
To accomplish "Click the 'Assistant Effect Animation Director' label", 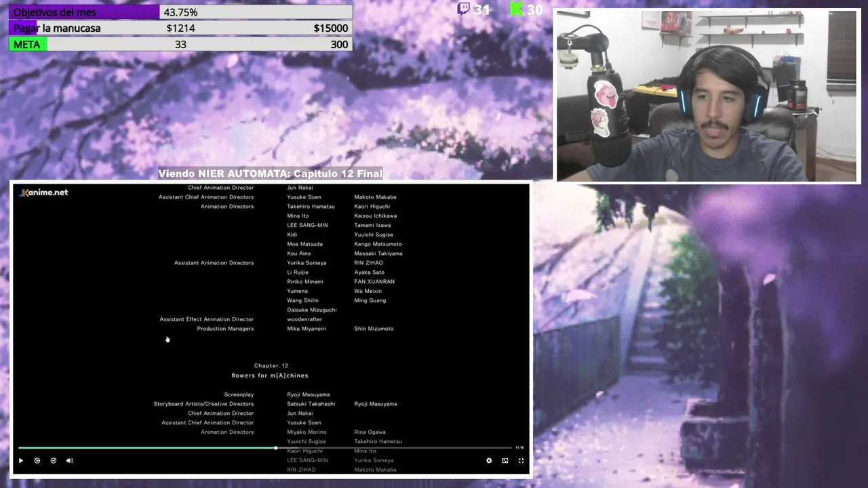I will (207, 319).
